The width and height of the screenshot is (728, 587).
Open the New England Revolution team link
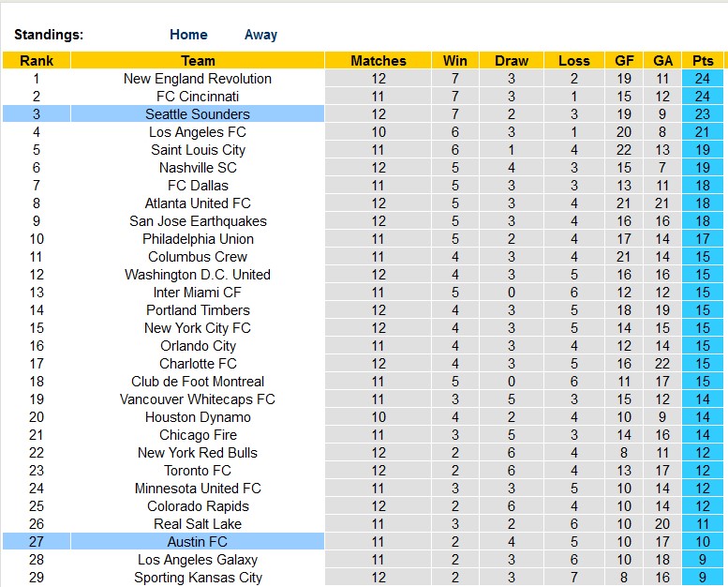click(x=198, y=79)
